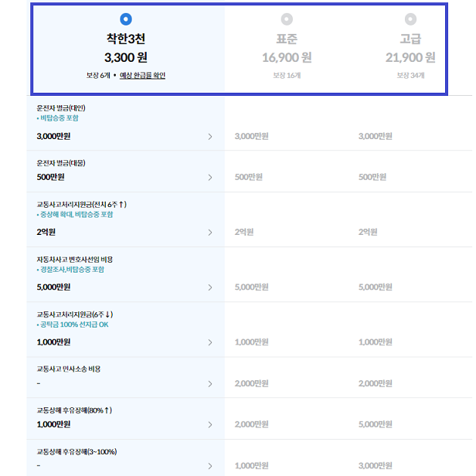
Task: Click the 21,900 원 price
Action: coord(410,57)
